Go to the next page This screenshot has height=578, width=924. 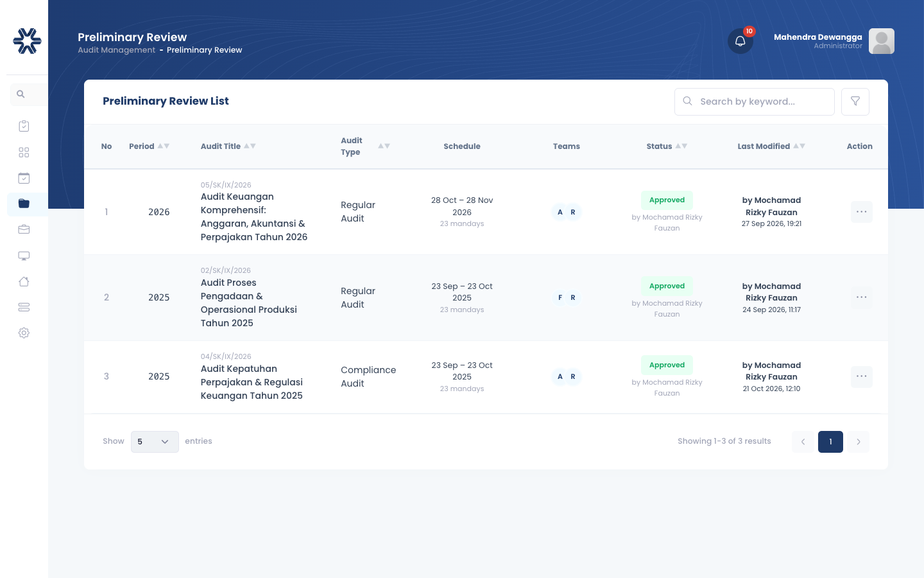(x=858, y=442)
